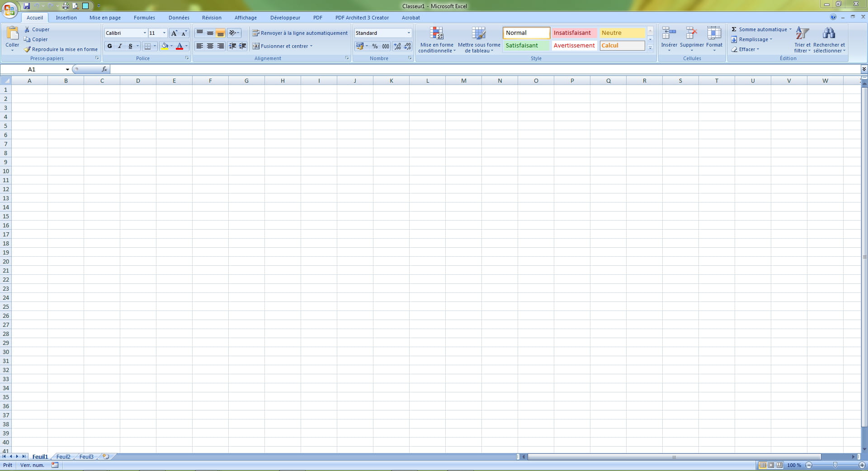
Task: Apply the Satisfaisant cell style
Action: point(526,46)
